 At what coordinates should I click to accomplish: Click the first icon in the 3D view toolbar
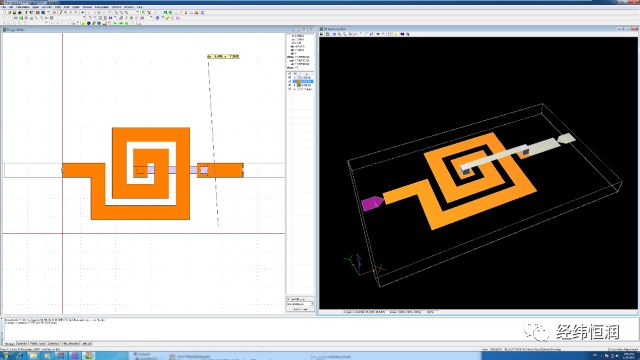[322, 34]
